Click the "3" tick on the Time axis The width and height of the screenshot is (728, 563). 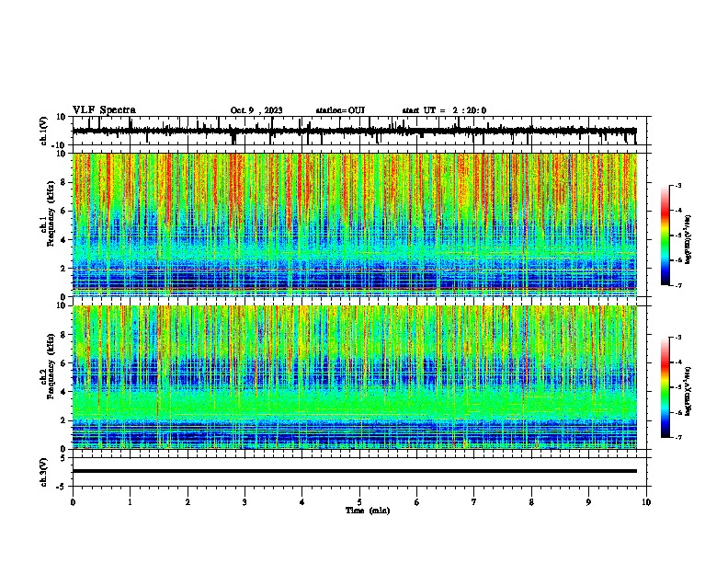tap(245, 502)
